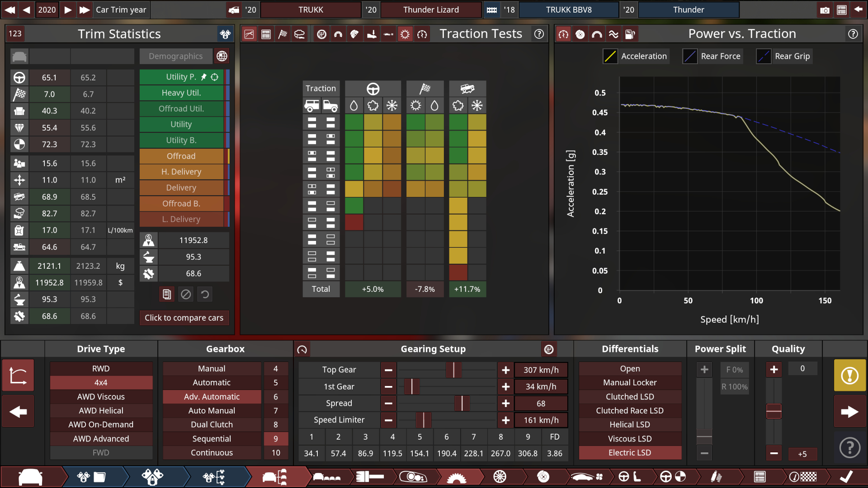Select the traction steering wheel icon
868x488 pixels.
(x=373, y=88)
